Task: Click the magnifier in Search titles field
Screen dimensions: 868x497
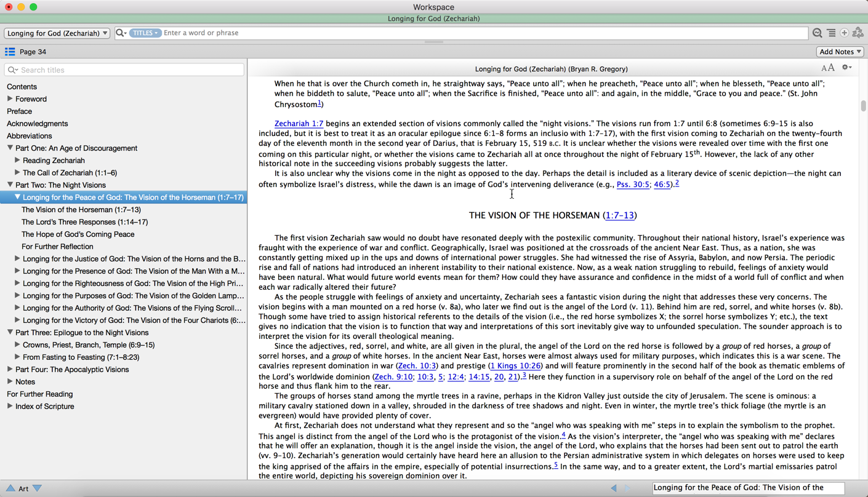Action: (12, 70)
